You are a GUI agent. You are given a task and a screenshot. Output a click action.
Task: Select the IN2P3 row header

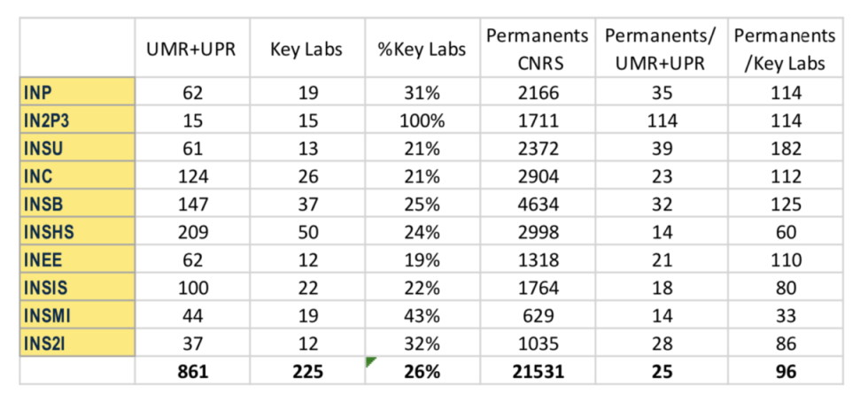77,120
